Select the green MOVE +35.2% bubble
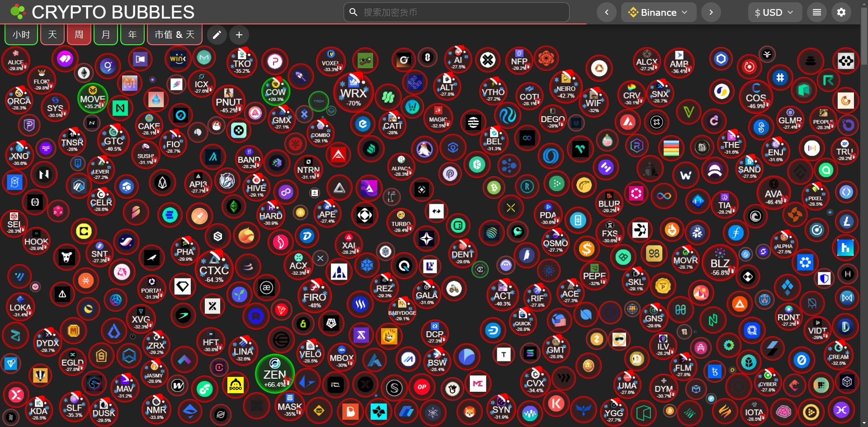 point(93,98)
